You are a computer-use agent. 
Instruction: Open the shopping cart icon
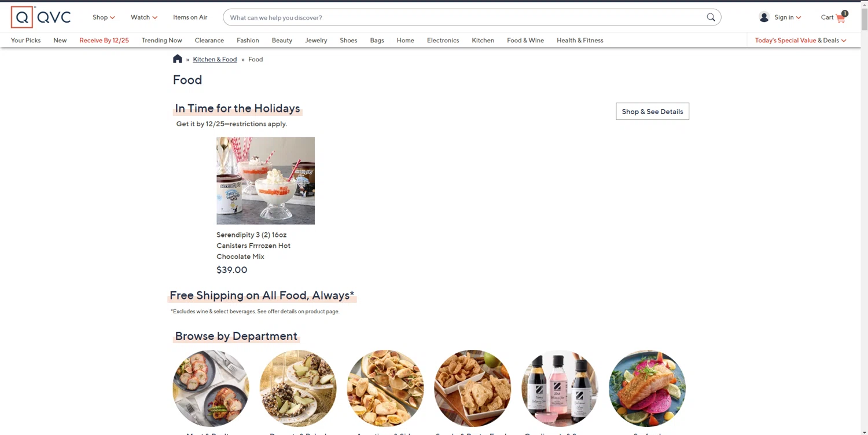pos(840,17)
